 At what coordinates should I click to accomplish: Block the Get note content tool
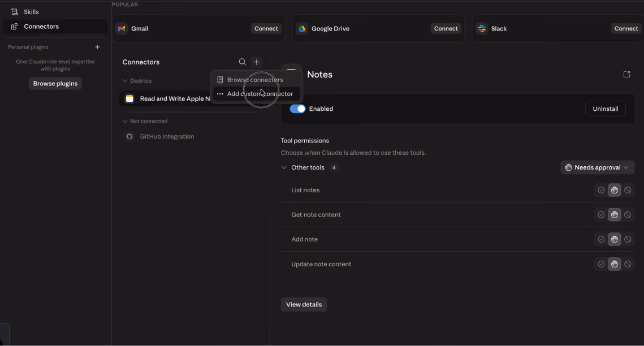628,215
